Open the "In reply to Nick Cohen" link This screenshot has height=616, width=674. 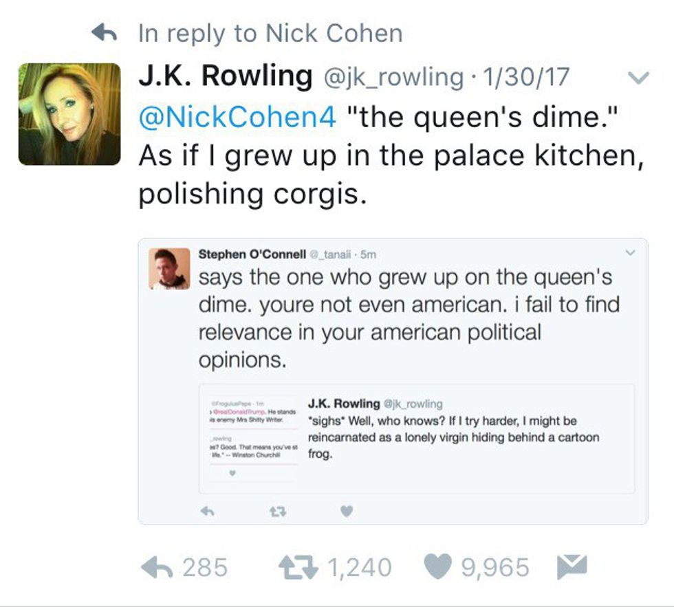coord(270,33)
